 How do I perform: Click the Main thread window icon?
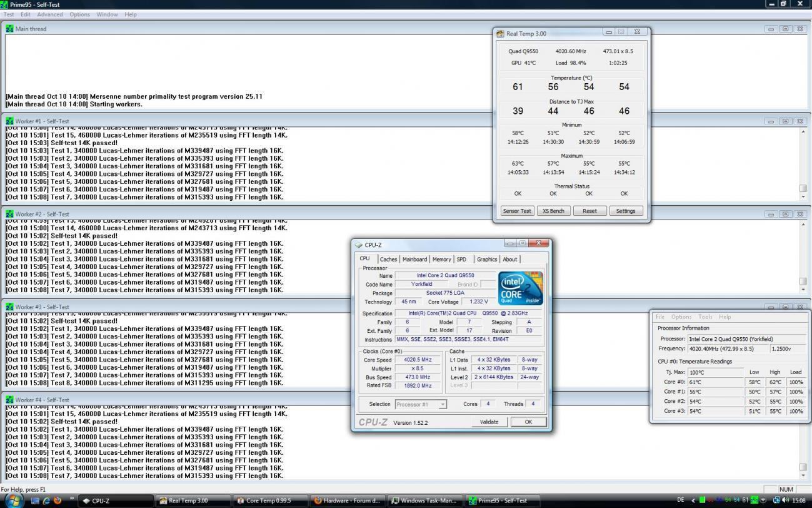9,29
